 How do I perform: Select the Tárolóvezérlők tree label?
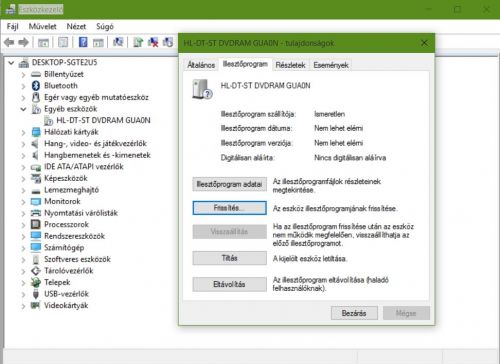(x=69, y=271)
